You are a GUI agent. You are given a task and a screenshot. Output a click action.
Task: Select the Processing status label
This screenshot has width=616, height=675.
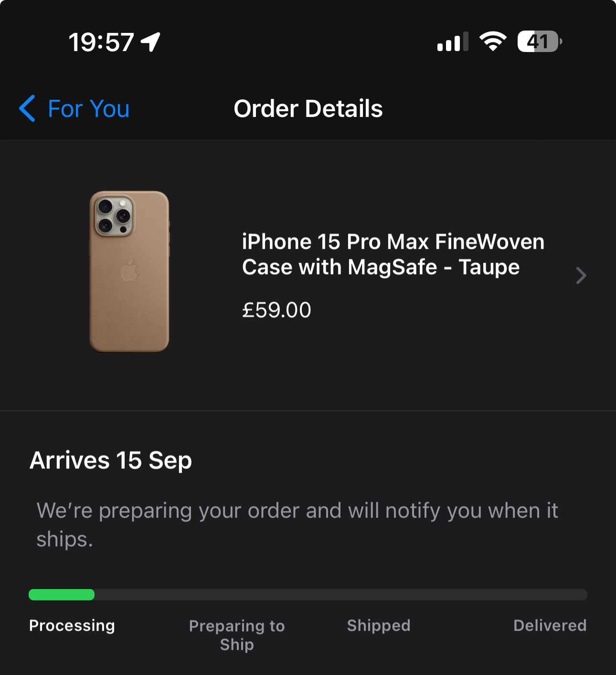tap(72, 625)
